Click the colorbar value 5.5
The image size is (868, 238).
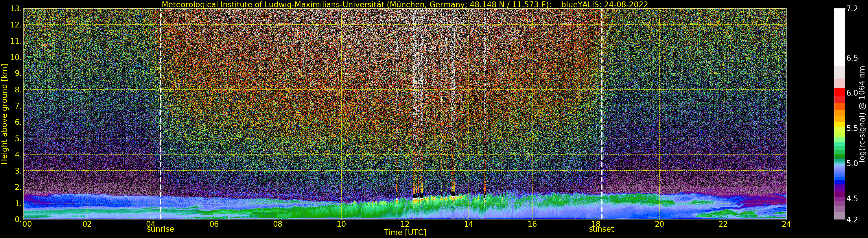(852, 128)
